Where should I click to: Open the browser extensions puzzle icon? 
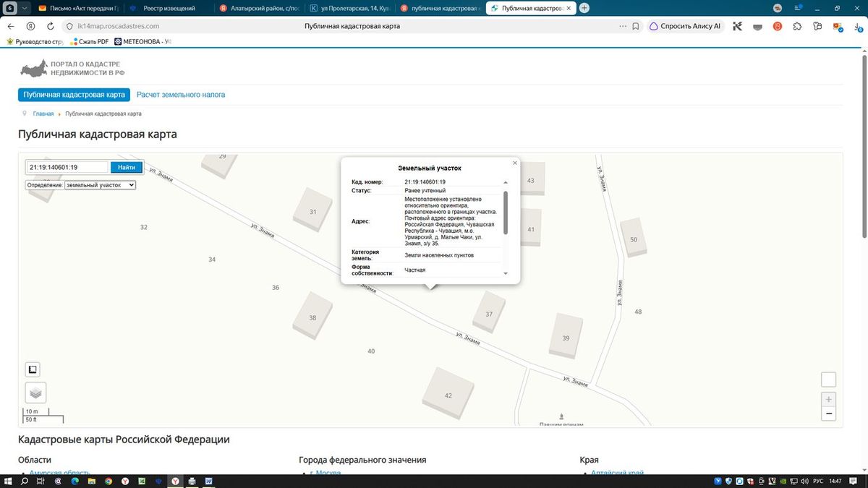[797, 26]
